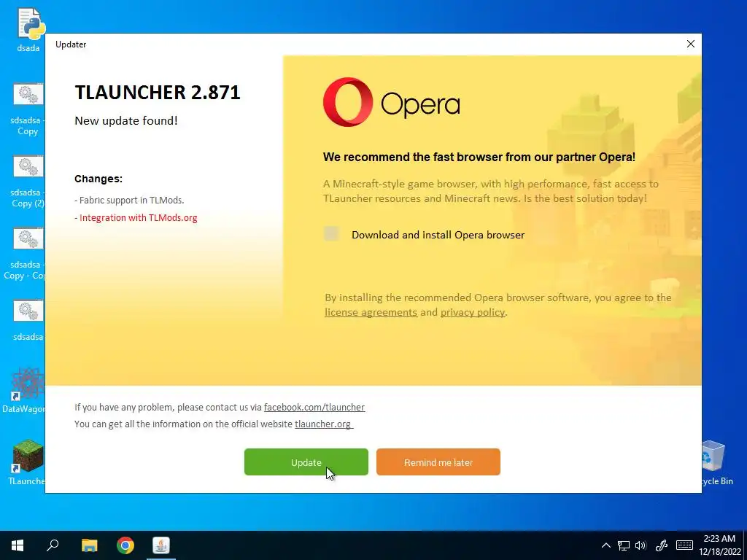This screenshot has width=747, height=560.
Task: Launch Google Chrome from the taskbar
Action: pyautogui.click(x=125, y=545)
